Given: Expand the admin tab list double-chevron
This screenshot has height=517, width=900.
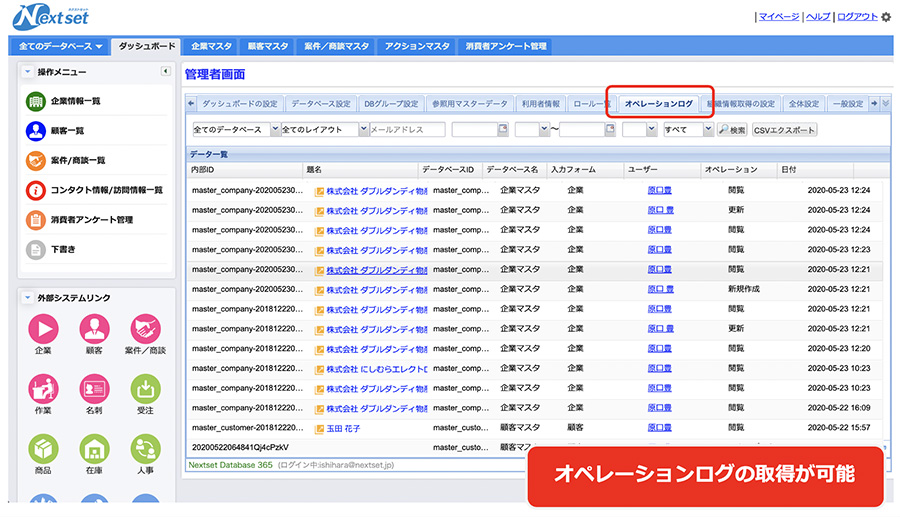Looking at the screenshot, I should 886,103.
